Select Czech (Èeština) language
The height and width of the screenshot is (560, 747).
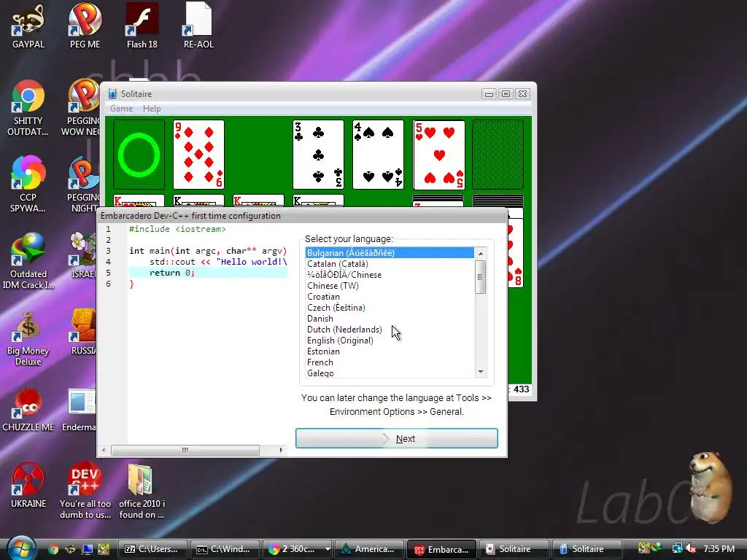(390, 308)
